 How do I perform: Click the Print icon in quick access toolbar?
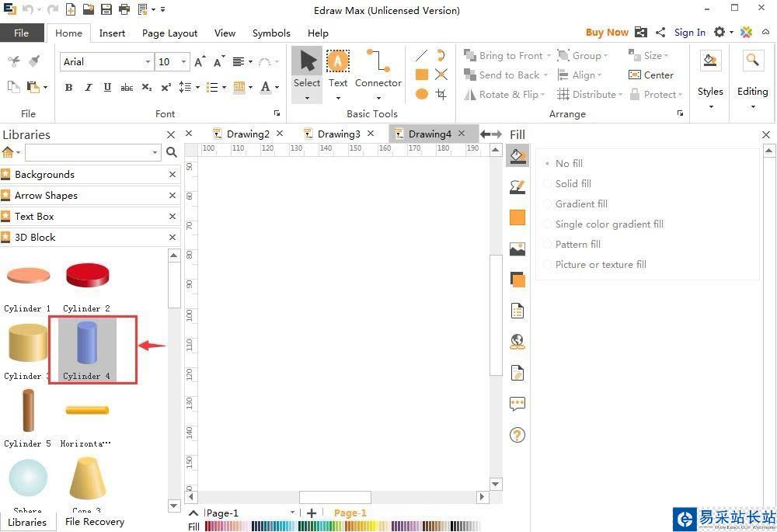tap(124, 9)
